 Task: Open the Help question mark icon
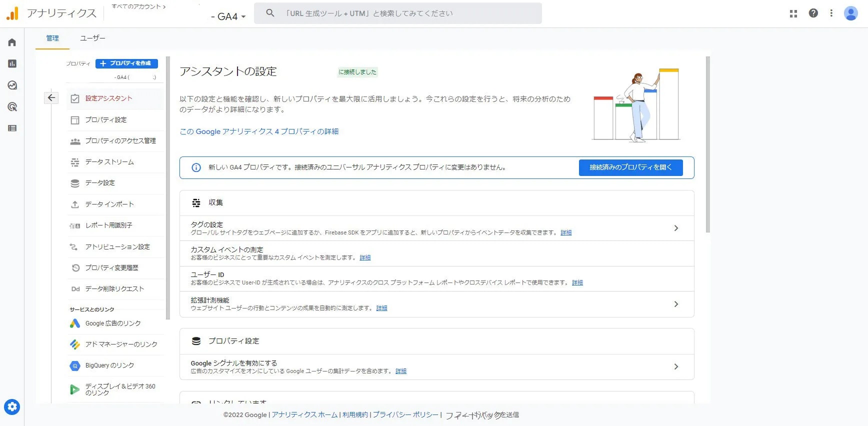coord(813,13)
